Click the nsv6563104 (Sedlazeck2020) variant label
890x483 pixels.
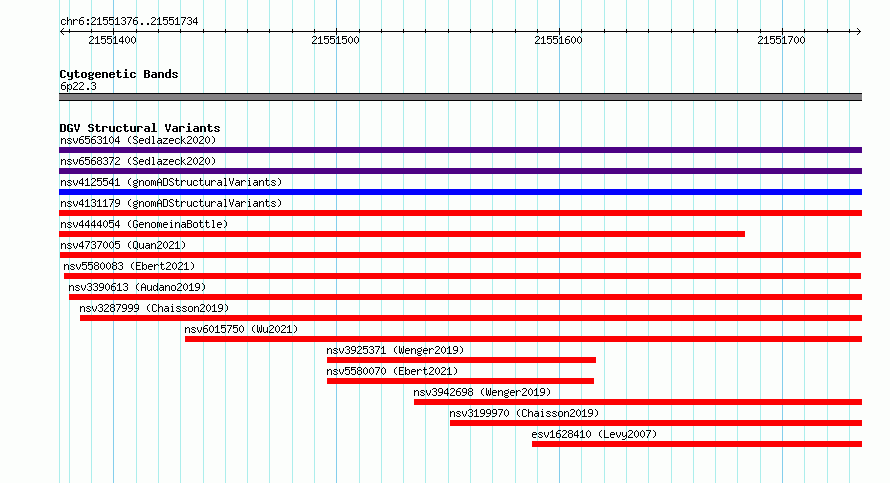tap(138, 140)
